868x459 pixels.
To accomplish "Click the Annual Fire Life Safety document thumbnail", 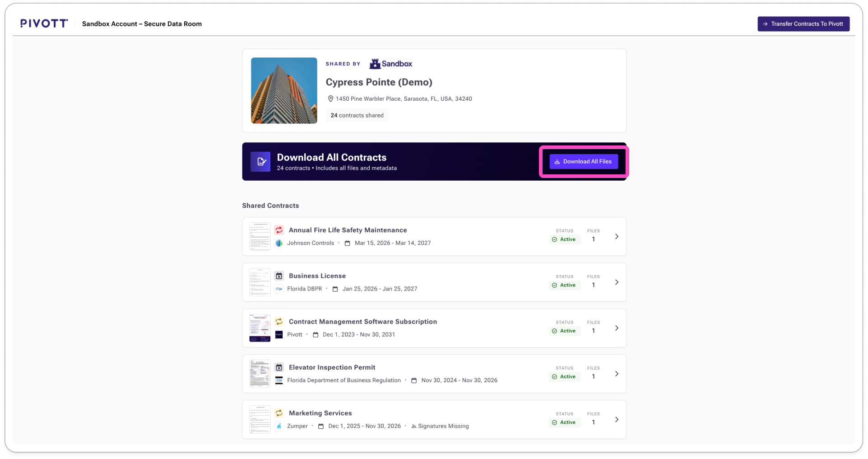I will click(260, 236).
